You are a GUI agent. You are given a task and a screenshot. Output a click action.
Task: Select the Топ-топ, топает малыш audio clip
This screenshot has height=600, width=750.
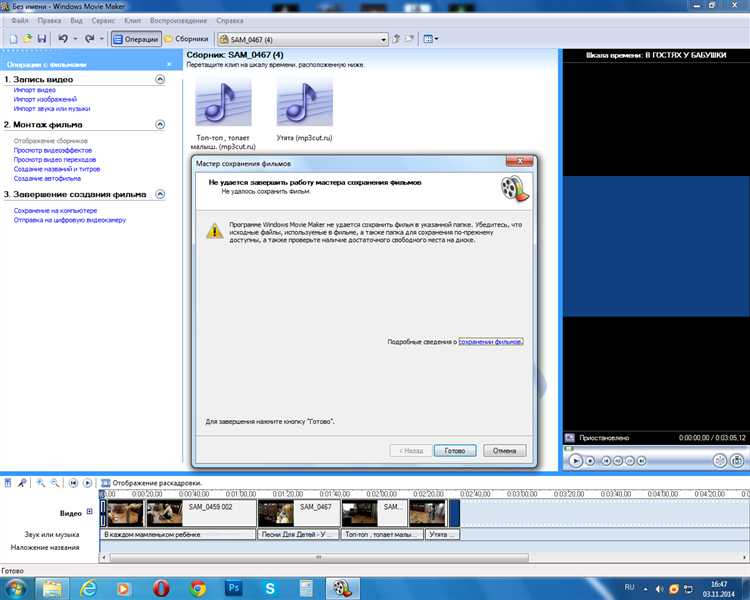223,114
